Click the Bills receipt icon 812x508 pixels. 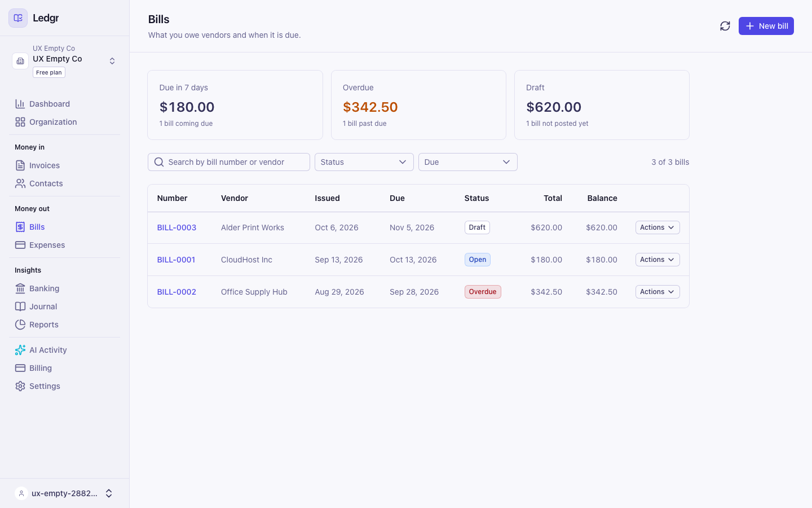pyautogui.click(x=20, y=227)
